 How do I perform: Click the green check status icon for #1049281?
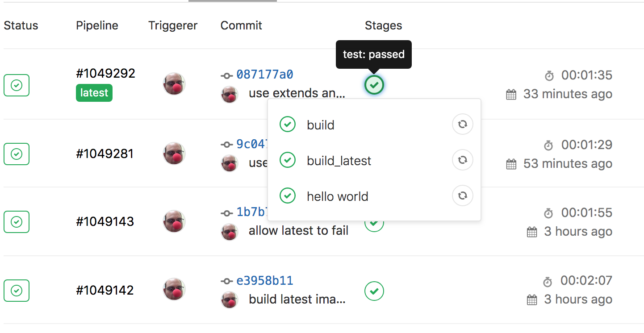pyautogui.click(x=16, y=154)
